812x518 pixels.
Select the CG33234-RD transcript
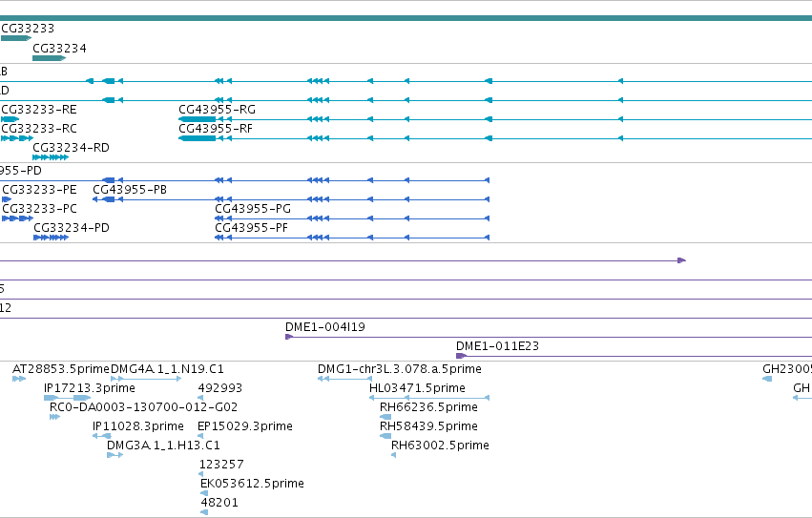coord(51,157)
